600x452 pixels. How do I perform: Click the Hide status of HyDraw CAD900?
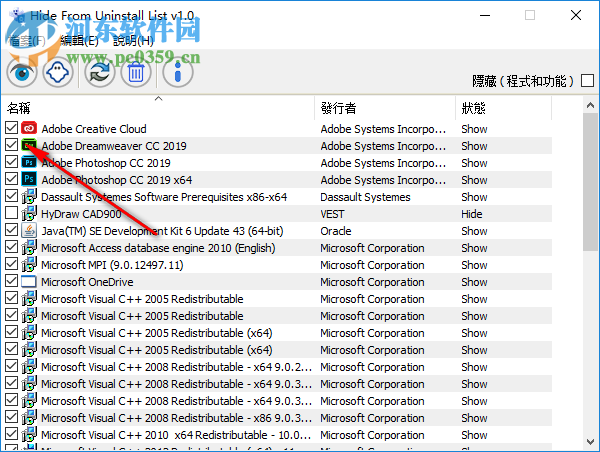471,214
